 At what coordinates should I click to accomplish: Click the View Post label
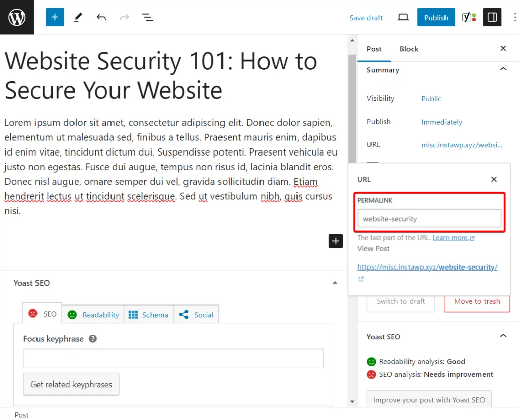[x=373, y=249]
